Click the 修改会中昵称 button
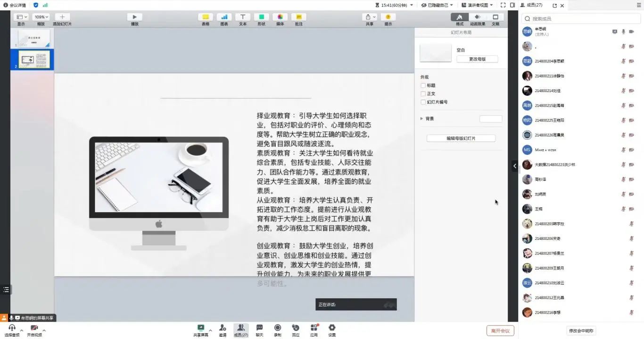The width and height of the screenshot is (644, 339). click(581, 331)
